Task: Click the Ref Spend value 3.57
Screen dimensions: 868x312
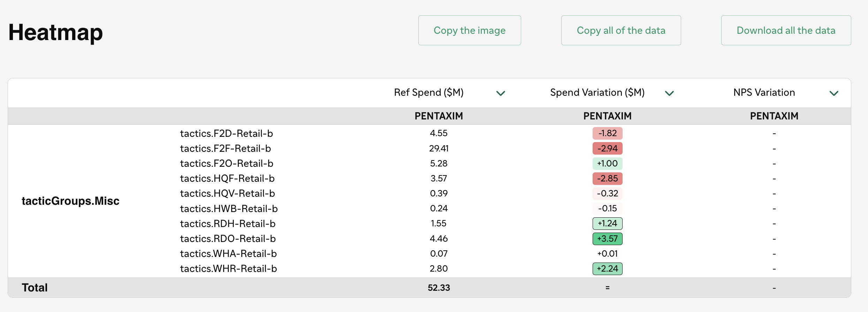Action: point(439,178)
